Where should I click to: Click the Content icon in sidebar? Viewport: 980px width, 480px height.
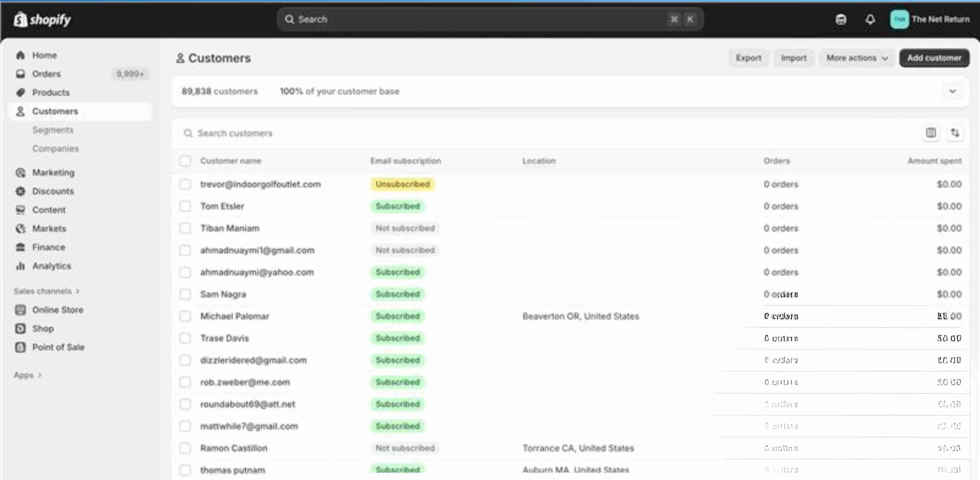point(20,210)
